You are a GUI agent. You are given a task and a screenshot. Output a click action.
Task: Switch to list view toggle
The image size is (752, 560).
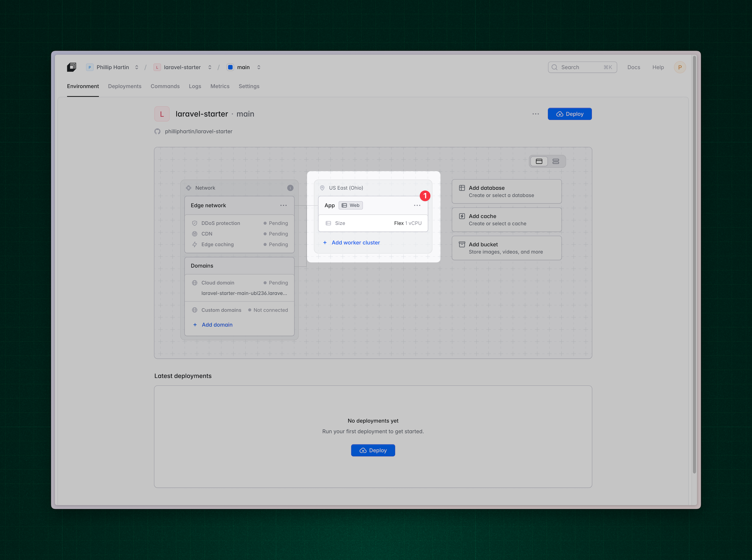click(556, 161)
